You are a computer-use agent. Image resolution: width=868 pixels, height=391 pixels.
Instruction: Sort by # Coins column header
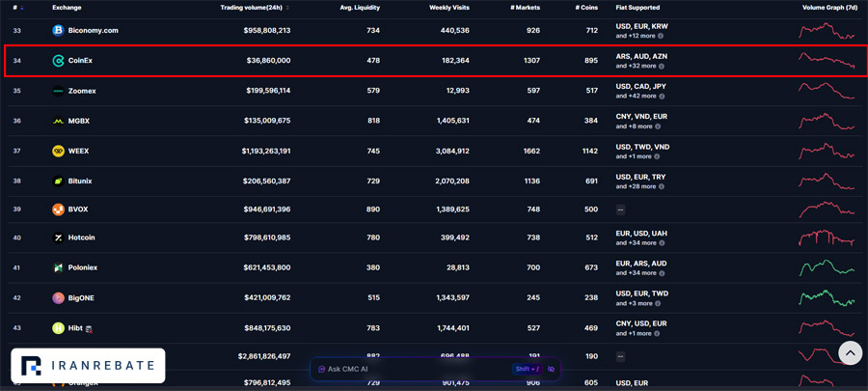click(586, 8)
